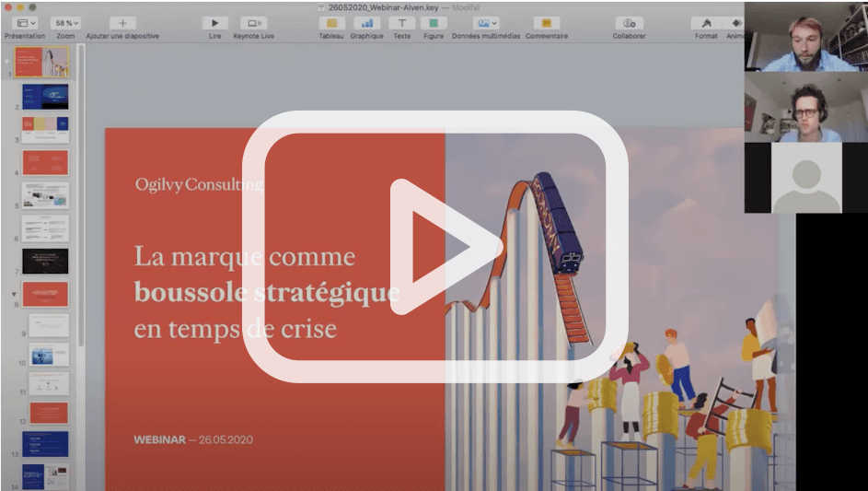868x491 pixels.
Task: Collapse the slide 8 group disclosure triangle
Action: point(15,294)
